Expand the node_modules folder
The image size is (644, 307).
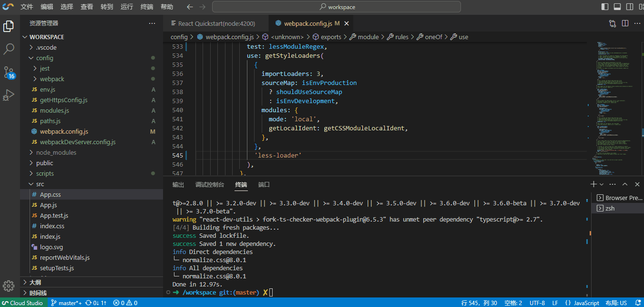[56, 153]
